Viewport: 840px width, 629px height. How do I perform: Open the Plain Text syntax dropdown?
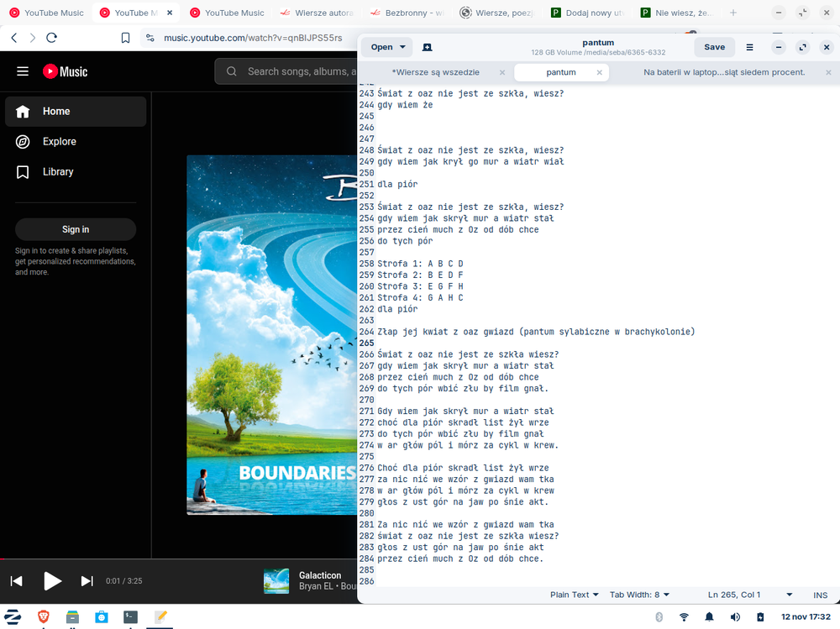click(x=574, y=595)
